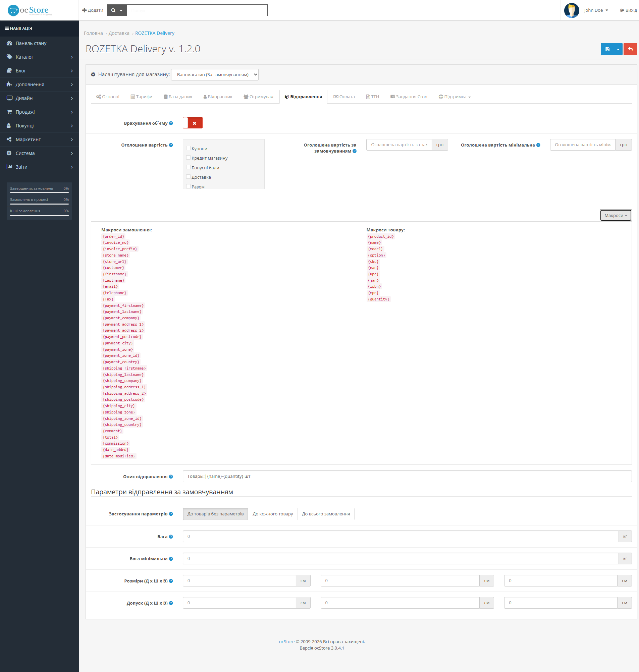Image resolution: width=639 pixels, height=672 pixels.
Task: Check the Купони checkbox
Action: (189, 148)
